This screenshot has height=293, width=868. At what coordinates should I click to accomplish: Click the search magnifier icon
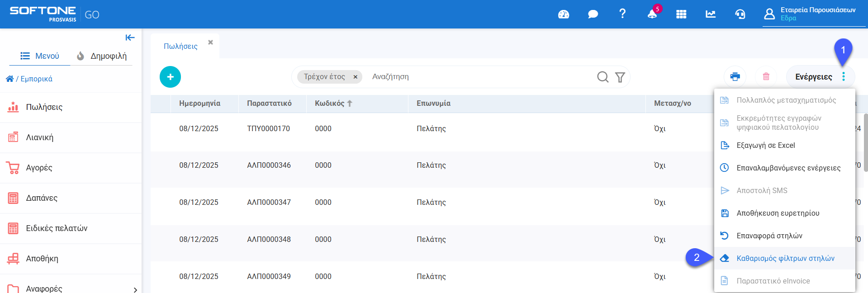pos(602,77)
